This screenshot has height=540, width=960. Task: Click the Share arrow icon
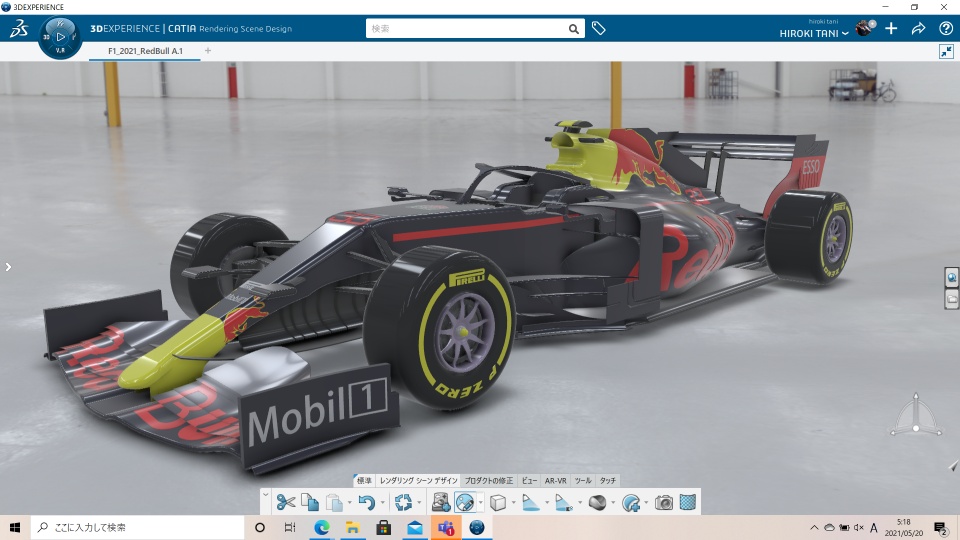pyautogui.click(x=918, y=28)
